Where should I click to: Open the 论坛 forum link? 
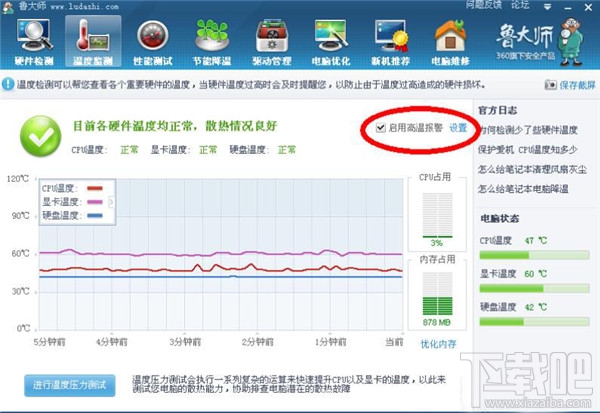tap(520, 5)
